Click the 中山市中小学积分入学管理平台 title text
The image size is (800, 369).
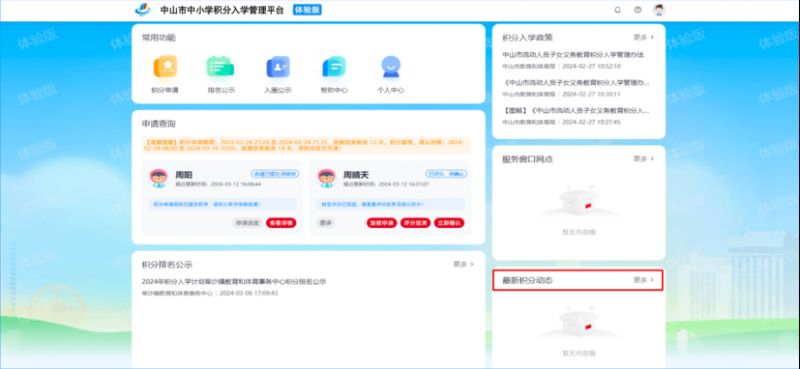pyautogui.click(x=222, y=10)
